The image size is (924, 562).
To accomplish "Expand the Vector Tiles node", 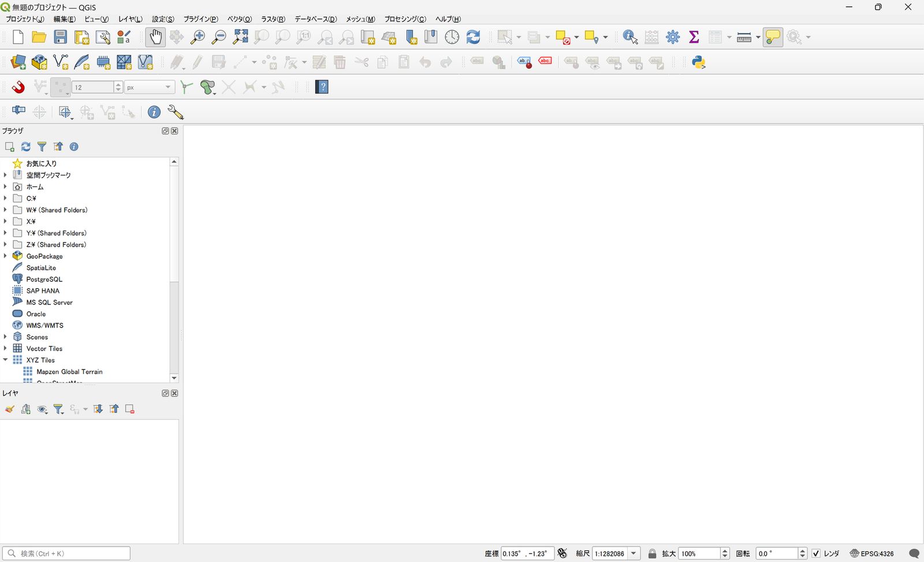I will tap(5, 348).
